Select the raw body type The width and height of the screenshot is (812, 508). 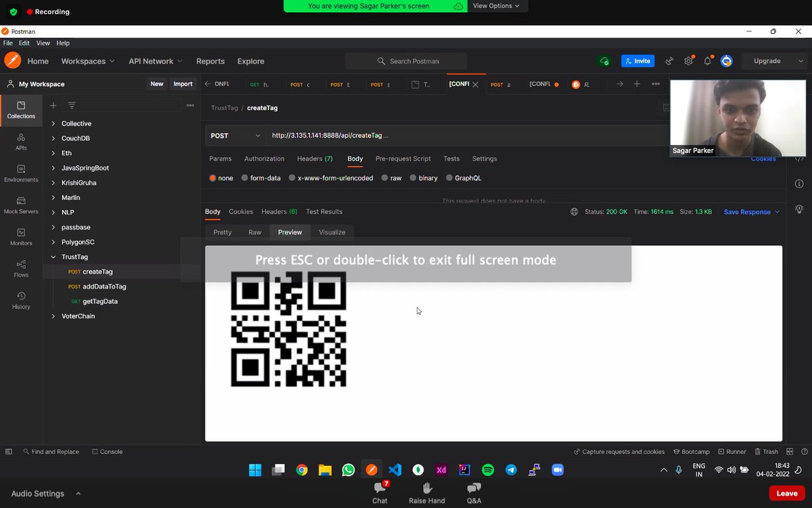coord(391,178)
